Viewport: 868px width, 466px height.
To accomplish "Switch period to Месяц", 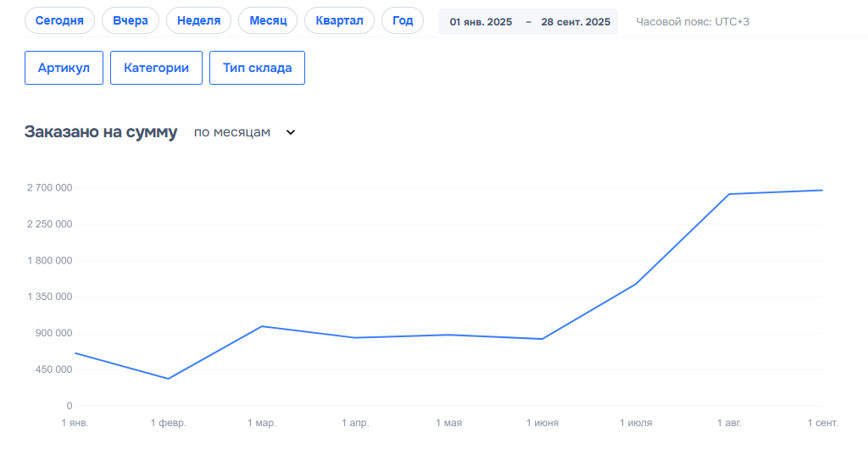I will [268, 20].
